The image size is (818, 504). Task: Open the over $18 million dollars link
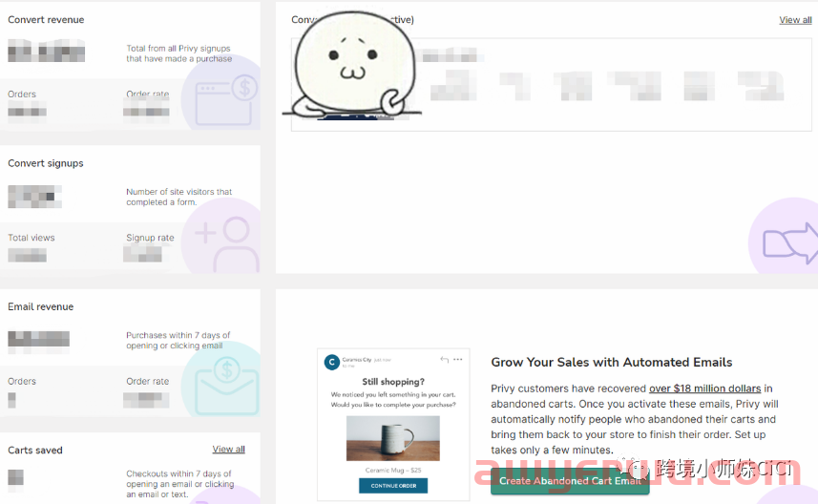coord(704,388)
